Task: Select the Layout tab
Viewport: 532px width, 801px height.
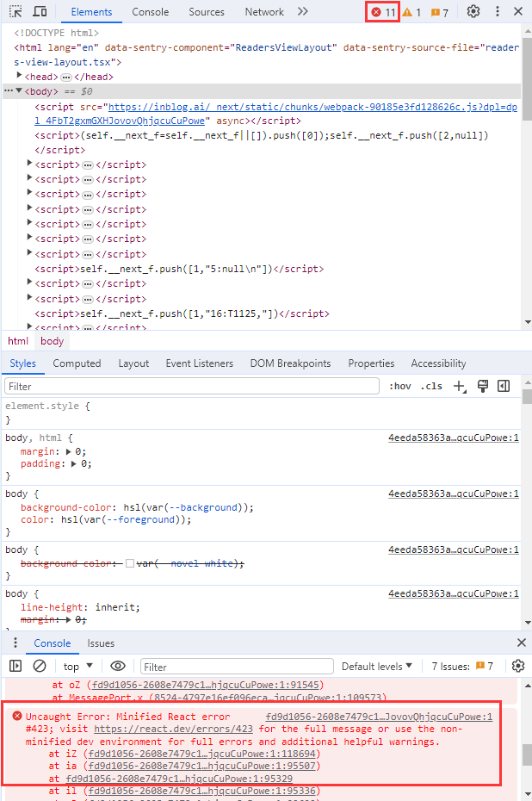Action: tap(133, 363)
